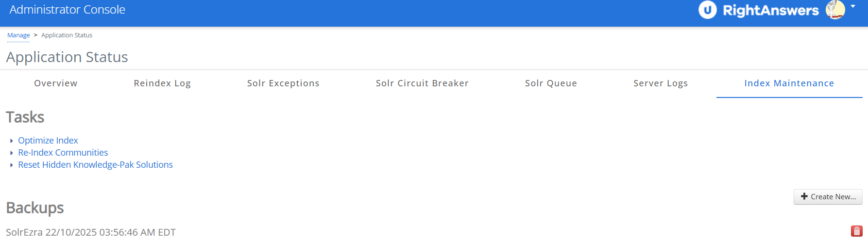
Task: Click the Administrator Console header title
Action: coord(68,10)
